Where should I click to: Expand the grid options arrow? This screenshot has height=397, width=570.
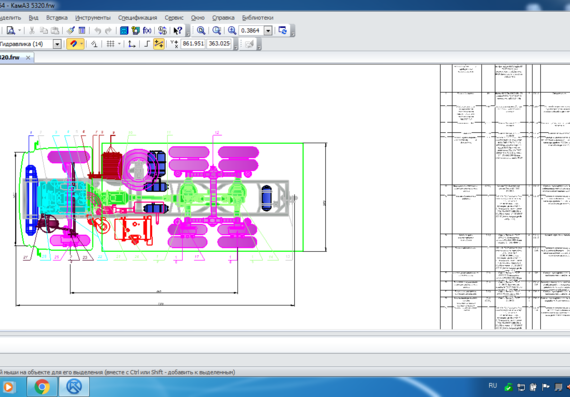tap(119, 44)
